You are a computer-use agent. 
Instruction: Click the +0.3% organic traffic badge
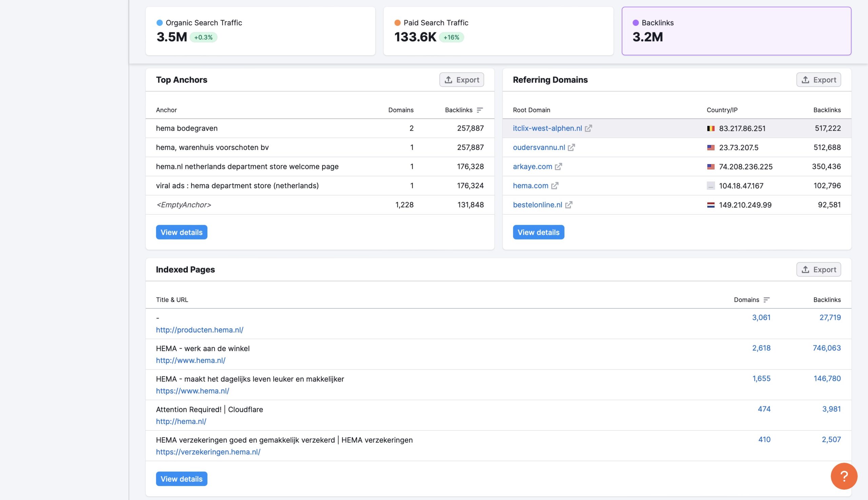pos(203,37)
